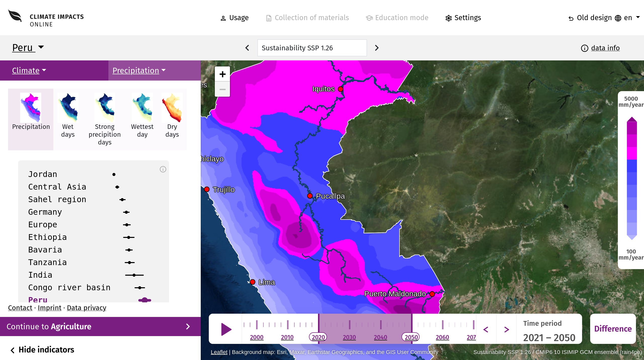644x360 pixels.
Task: Step time period backward
Action: point(486,329)
